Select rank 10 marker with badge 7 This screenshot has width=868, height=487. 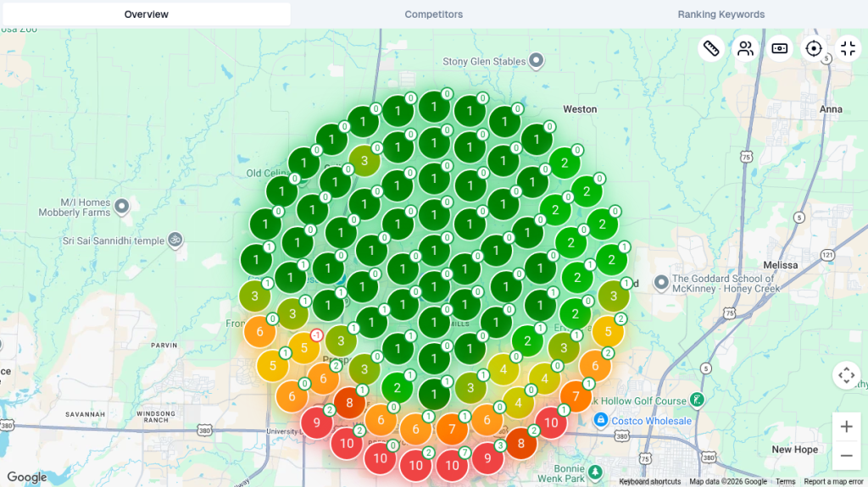[453, 465]
